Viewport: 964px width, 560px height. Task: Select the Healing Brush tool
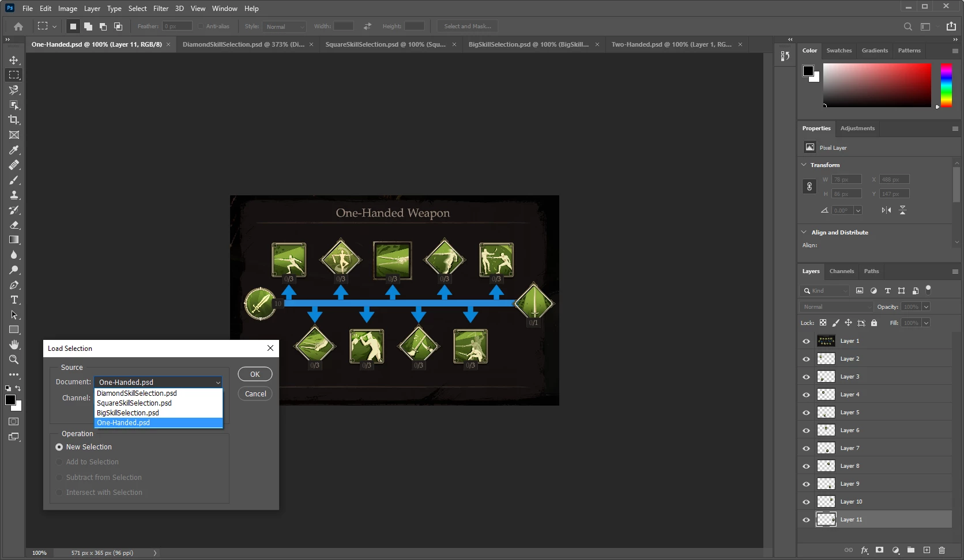[x=14, y=165]
